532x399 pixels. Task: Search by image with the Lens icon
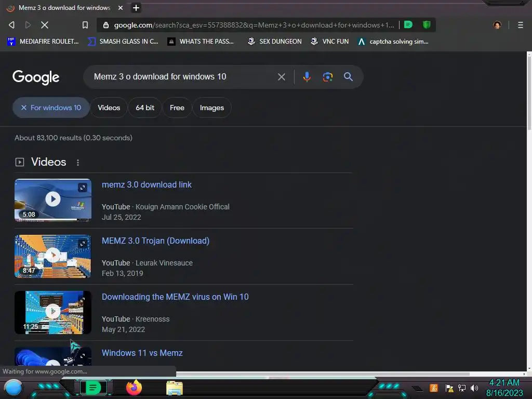tap(327, 77)
